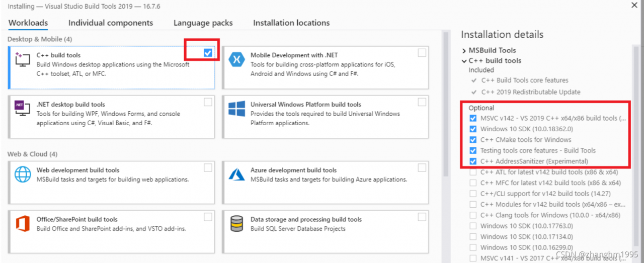Click the Mobile Development with .NET icon
Viewport: 644px width, 263px height.
pyautogui.click(x=236, y=59)
